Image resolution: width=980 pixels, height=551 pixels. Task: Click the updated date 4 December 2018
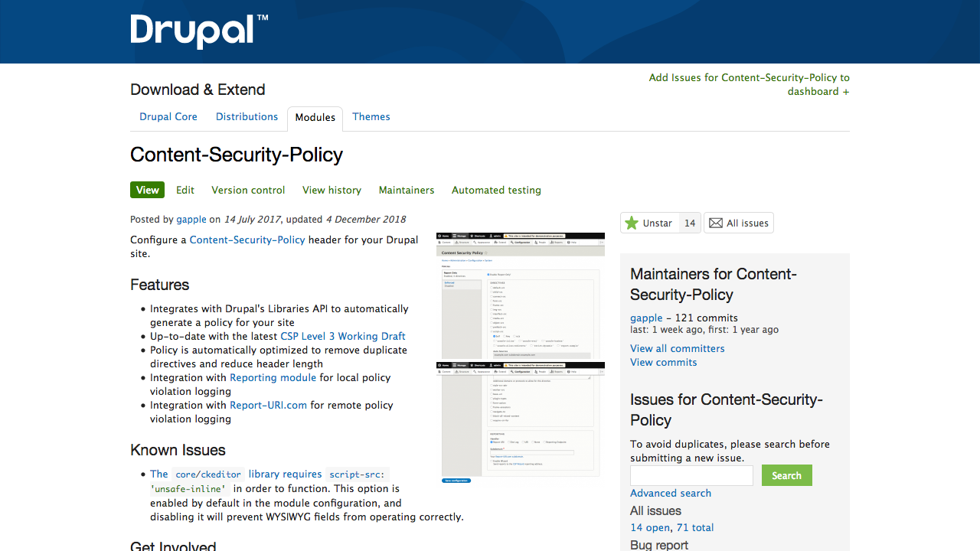click(x=366, y=219)
